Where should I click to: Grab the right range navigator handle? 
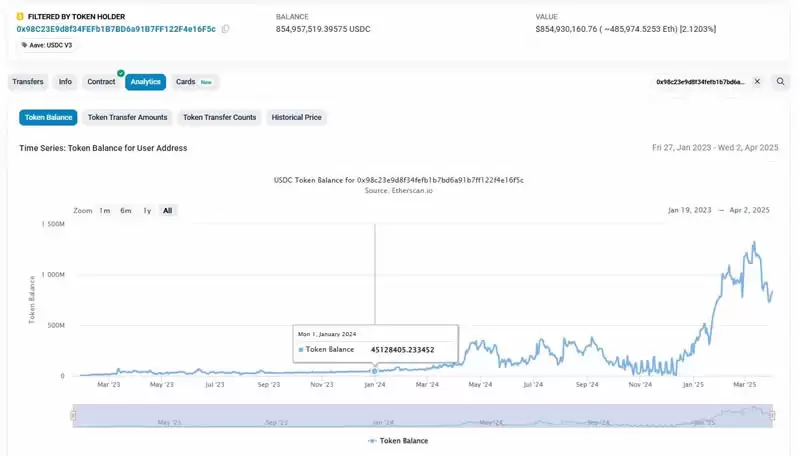pos(772,416)
